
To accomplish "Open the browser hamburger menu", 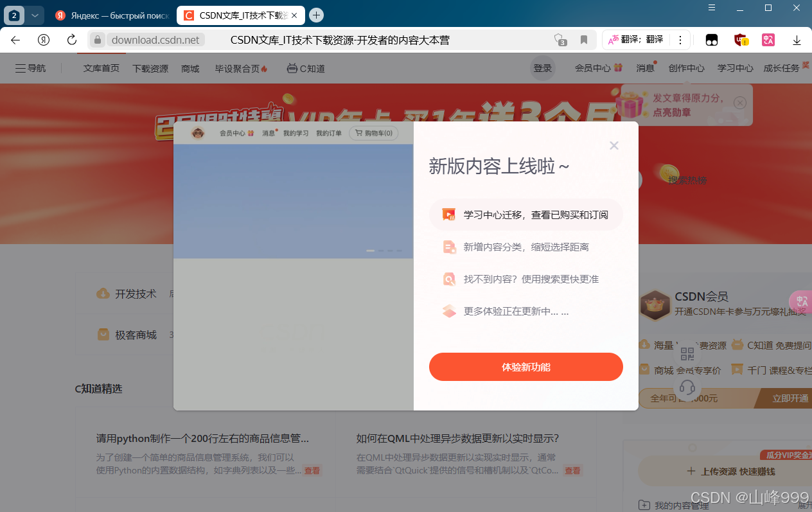I will point(712,8).
